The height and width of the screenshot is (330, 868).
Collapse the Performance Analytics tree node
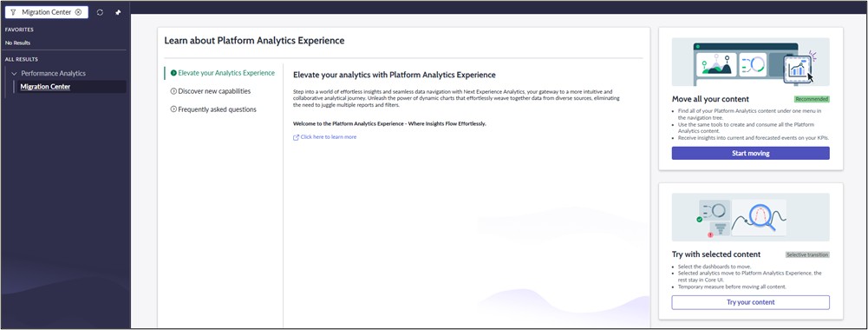click(x=14, y=73)
